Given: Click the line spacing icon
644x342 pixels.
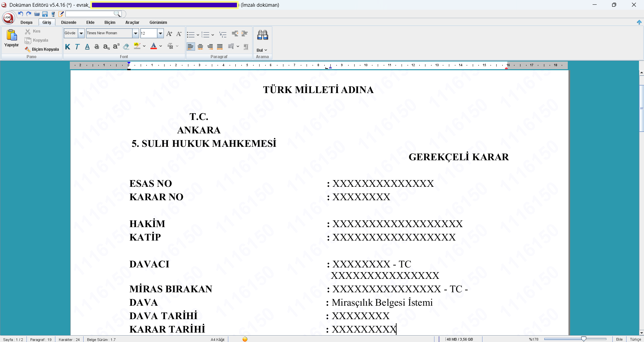Looking at the screenshot, I should (231, 46).
